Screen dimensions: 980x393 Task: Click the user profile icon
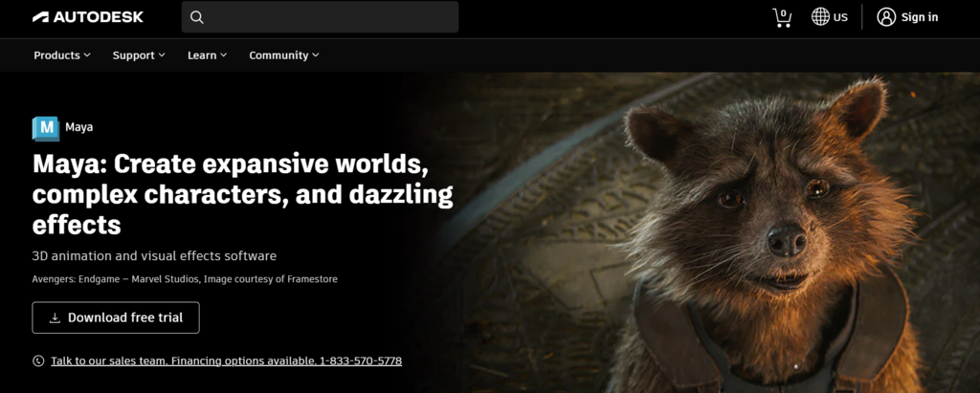pyautogui.click(x=886, y=17)
